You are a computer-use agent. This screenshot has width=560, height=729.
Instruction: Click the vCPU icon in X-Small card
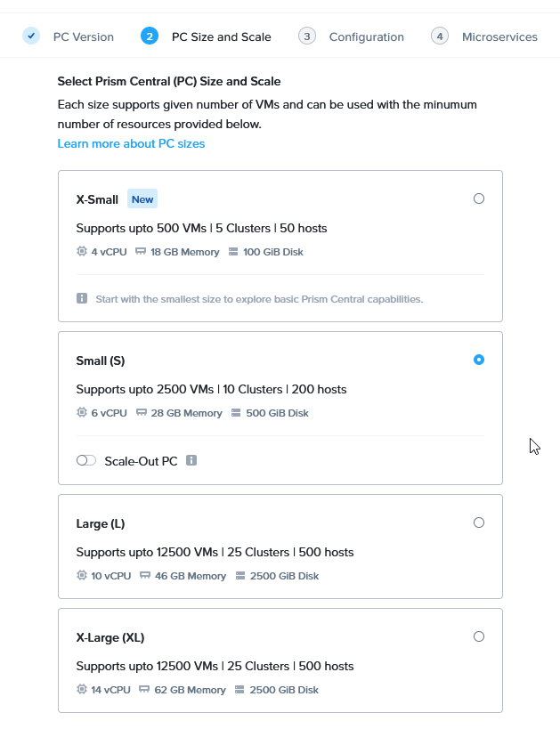click(82, 252)
